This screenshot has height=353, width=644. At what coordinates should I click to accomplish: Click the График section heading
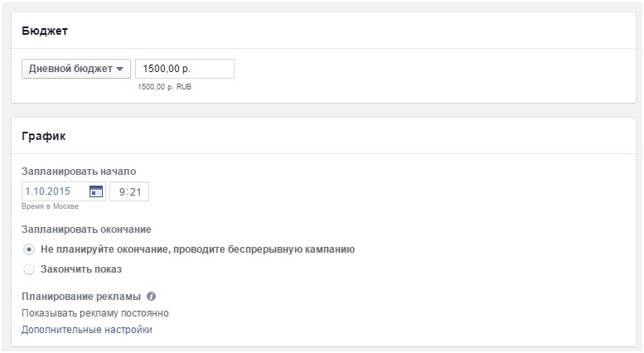(44, 136)
